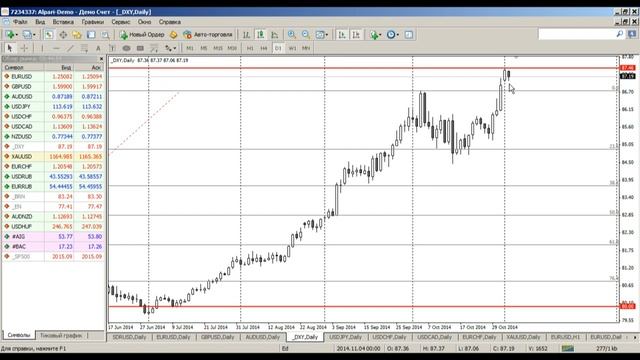The image size is (640, 360).
Task: Click the Авто-торговля button
Action: point(208,35)
